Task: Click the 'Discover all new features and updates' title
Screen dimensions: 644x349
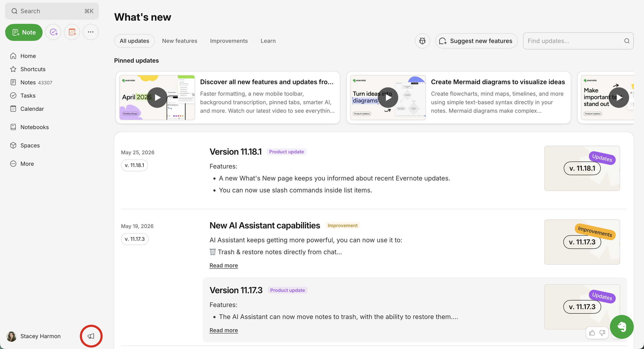Action: pos(267,82)
